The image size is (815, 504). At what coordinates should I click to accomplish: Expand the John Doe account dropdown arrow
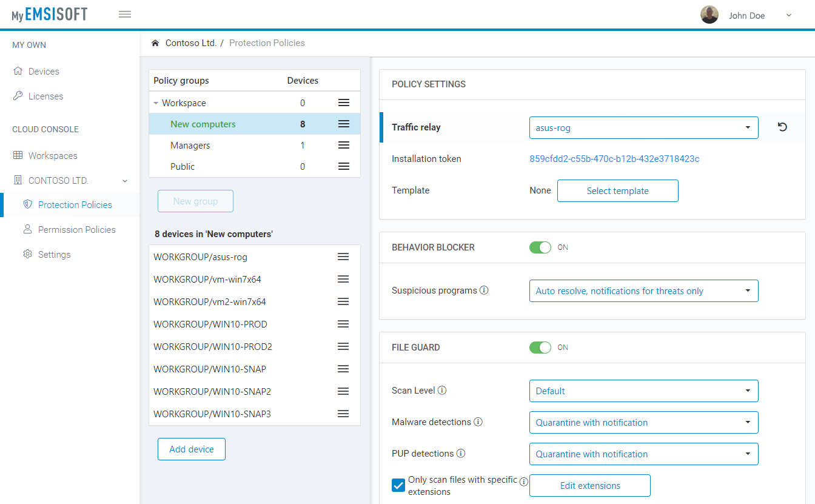point(789,15)
